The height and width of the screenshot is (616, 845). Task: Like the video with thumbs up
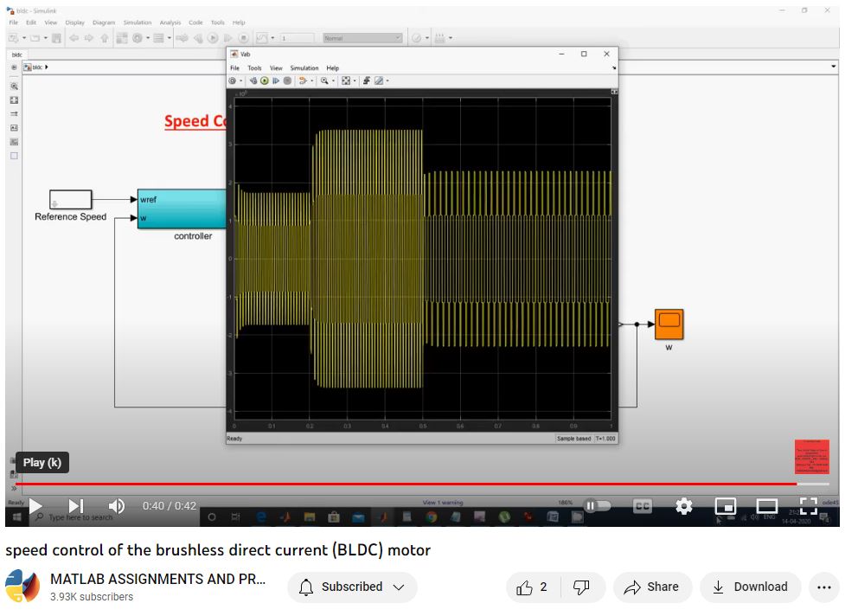[x=525, y=587]
